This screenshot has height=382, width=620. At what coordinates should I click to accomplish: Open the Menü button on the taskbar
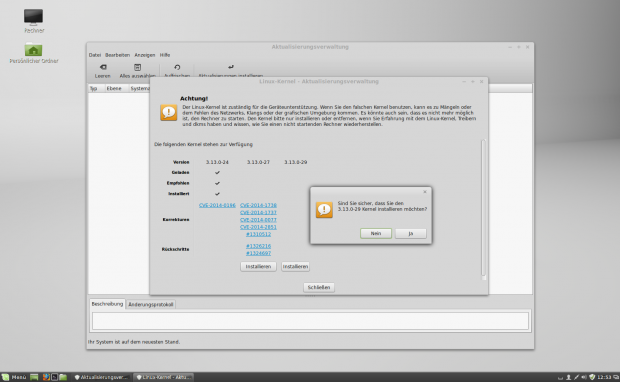pos(14,377)
